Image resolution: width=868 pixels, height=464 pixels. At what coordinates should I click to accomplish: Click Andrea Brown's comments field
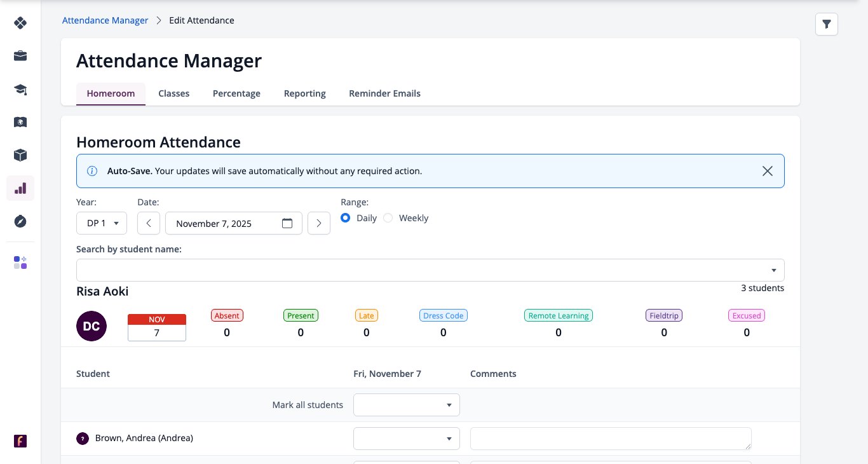tap(611, 439)
